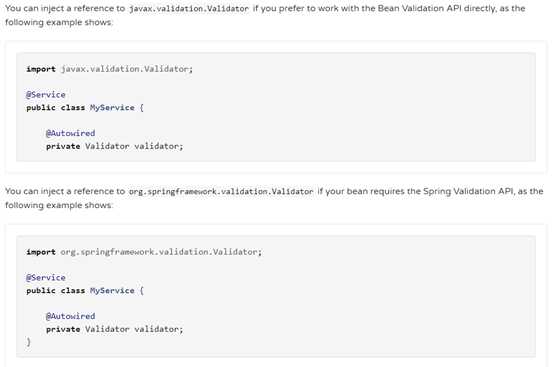Viewport: 554px width, 367px height.
Task: Click 'public class MyService {' in javax code block
Action: pyautogui.click(x=85, y=108)
